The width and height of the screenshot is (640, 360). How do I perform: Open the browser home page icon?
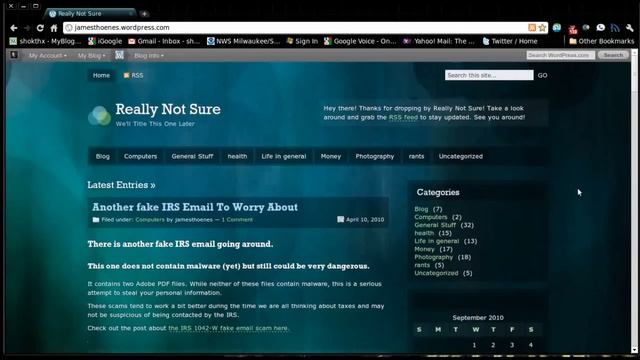[54, 28]
